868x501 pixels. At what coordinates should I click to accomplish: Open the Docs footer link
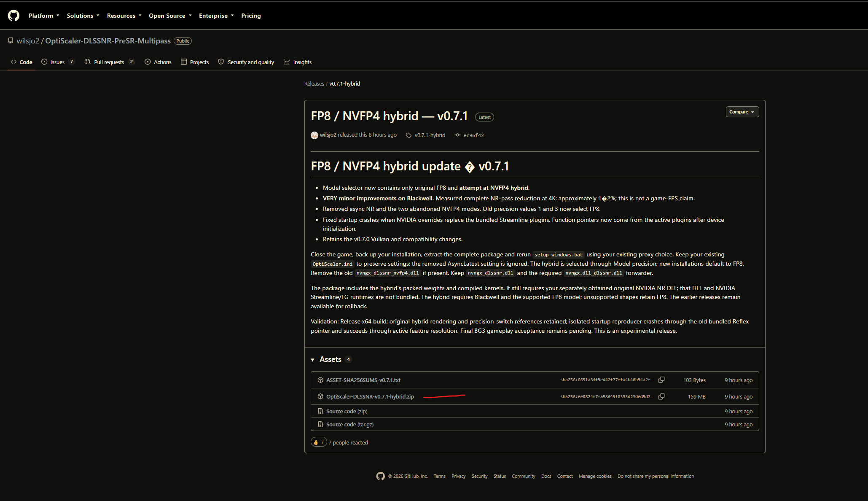point(546,476)
